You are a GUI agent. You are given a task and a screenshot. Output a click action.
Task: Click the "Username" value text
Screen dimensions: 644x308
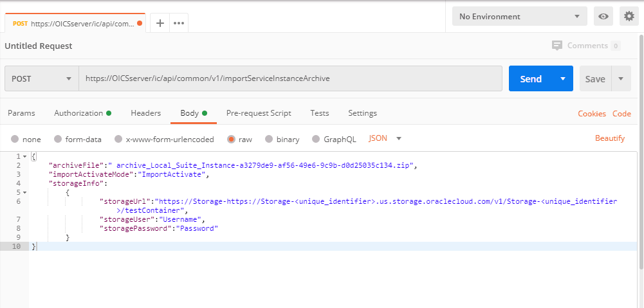point(180,219)
